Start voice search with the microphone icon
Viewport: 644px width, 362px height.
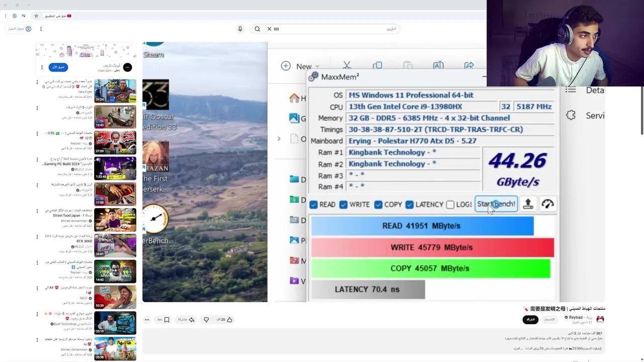click(240, 29)
